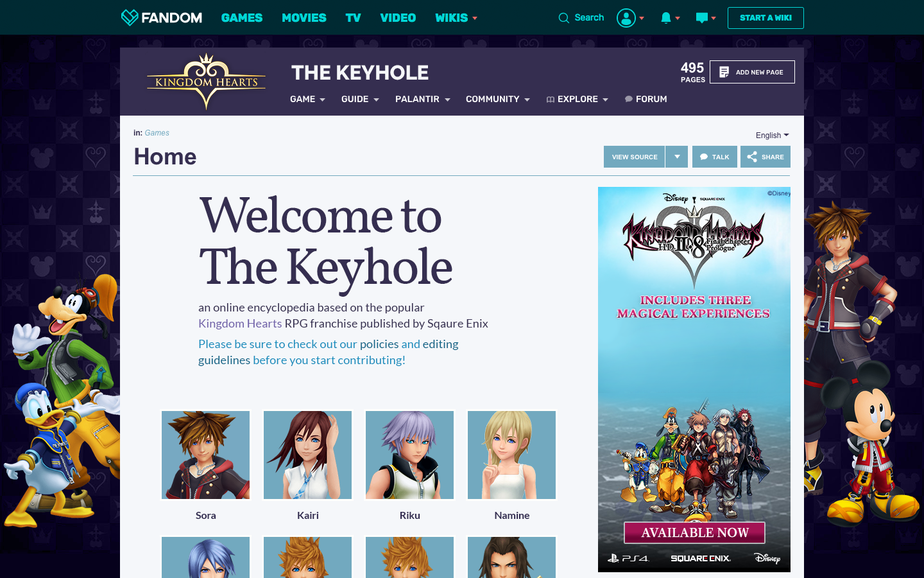The height and width of the screenshot is (578, 924).
Task: Open Sora's character portrait
Action: tap(205, 455)
